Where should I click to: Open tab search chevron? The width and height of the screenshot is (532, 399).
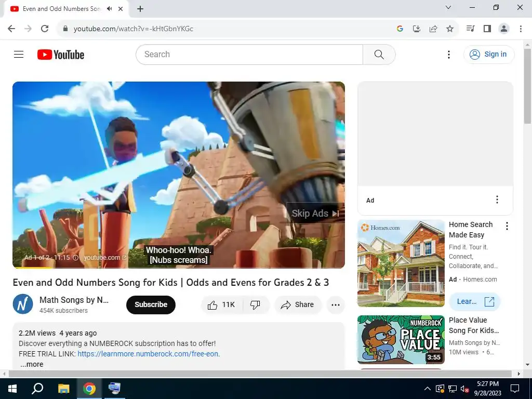(448, 7)
